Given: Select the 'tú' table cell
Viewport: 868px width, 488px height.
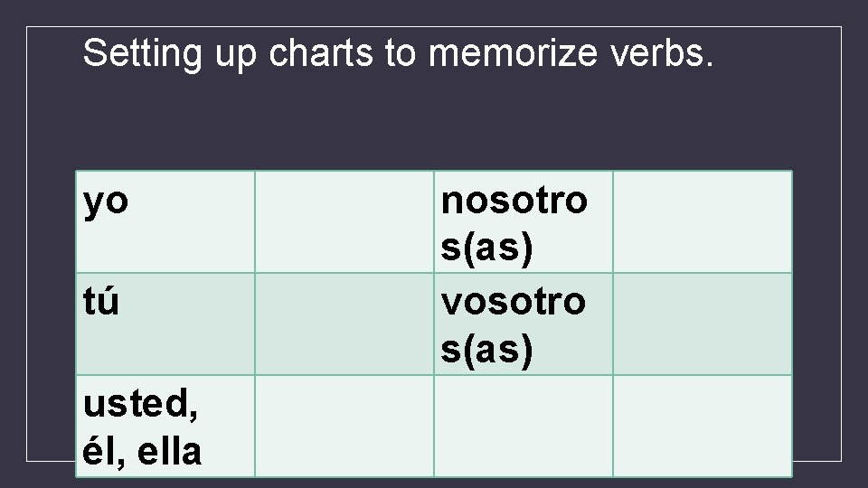Looking at the screenshot, I should point(165,324).
